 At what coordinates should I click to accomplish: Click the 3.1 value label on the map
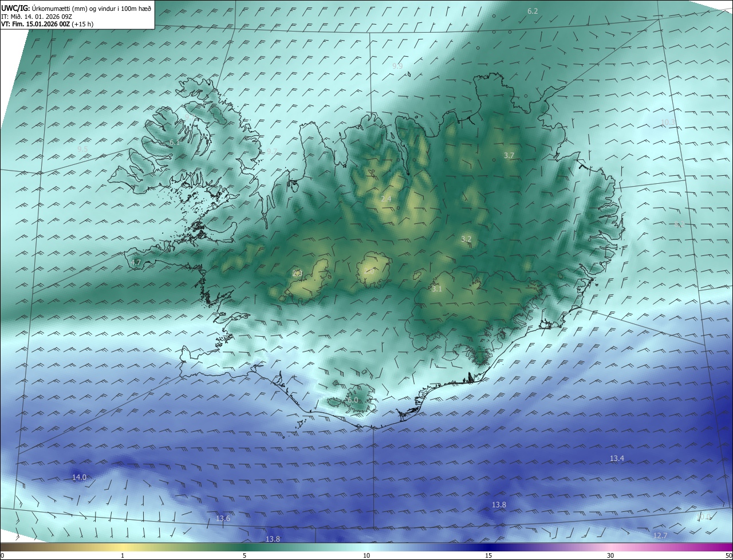pos(436,289)
